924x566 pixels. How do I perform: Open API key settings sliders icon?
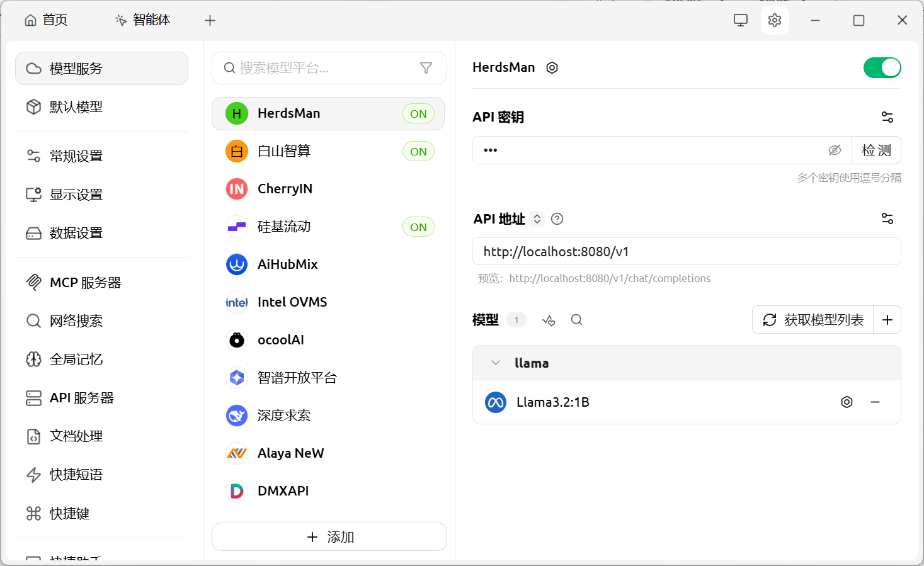pos(887,117)
